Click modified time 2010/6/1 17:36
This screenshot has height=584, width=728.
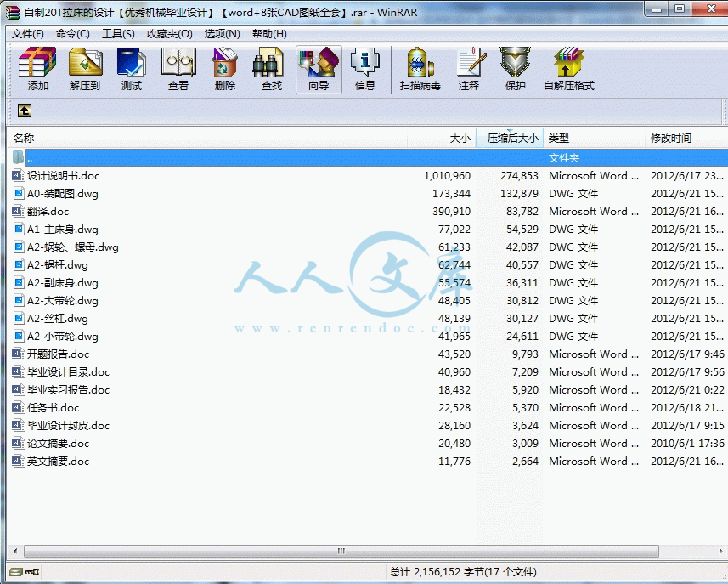(687, 444)
